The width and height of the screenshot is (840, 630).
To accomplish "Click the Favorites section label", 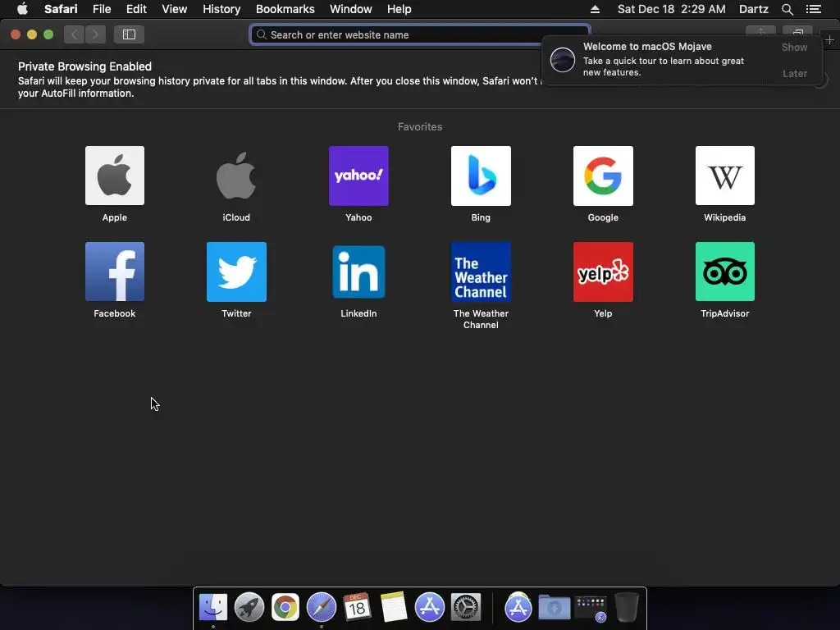I will click(x=420, y=127).
